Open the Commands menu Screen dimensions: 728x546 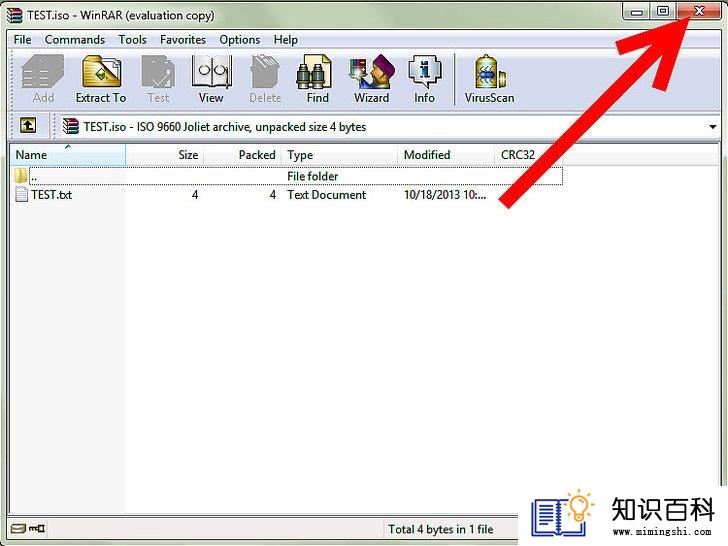(75, 40)
